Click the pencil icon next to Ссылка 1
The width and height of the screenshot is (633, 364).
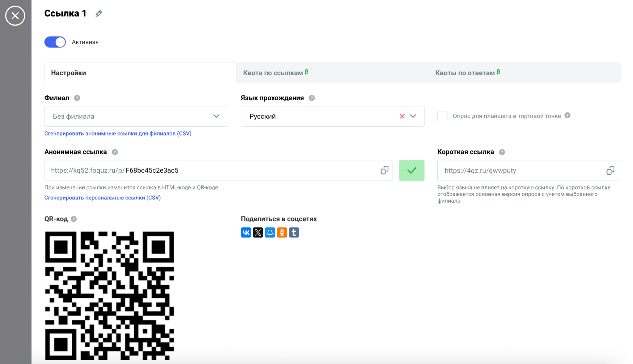point(99,14)
